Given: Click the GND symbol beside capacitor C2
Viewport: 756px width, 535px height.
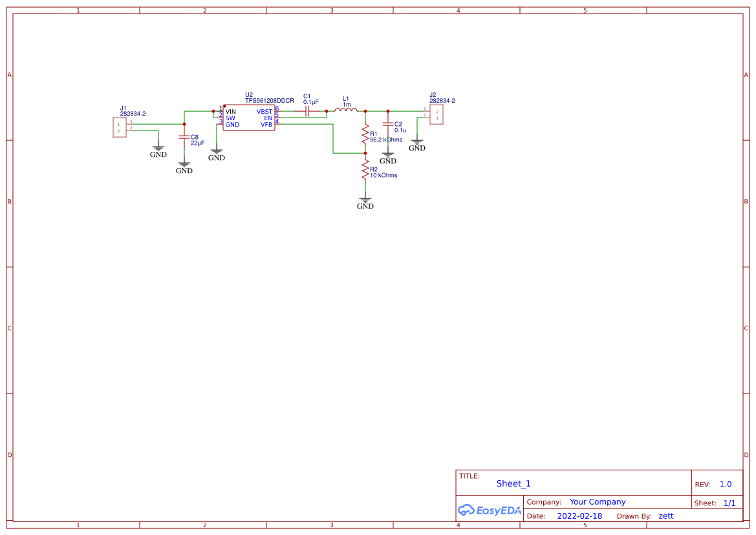Looking at the screenshot, I should [388, 154].
